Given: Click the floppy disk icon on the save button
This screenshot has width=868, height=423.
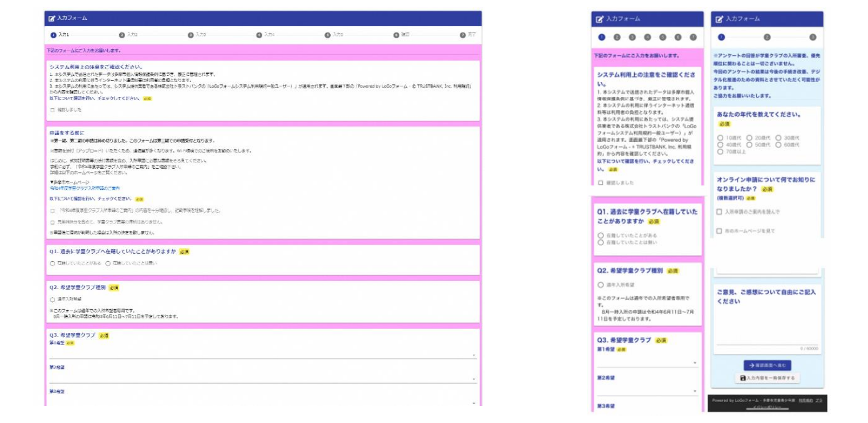Looking at the screenshot, I should (x=743, y=377).
